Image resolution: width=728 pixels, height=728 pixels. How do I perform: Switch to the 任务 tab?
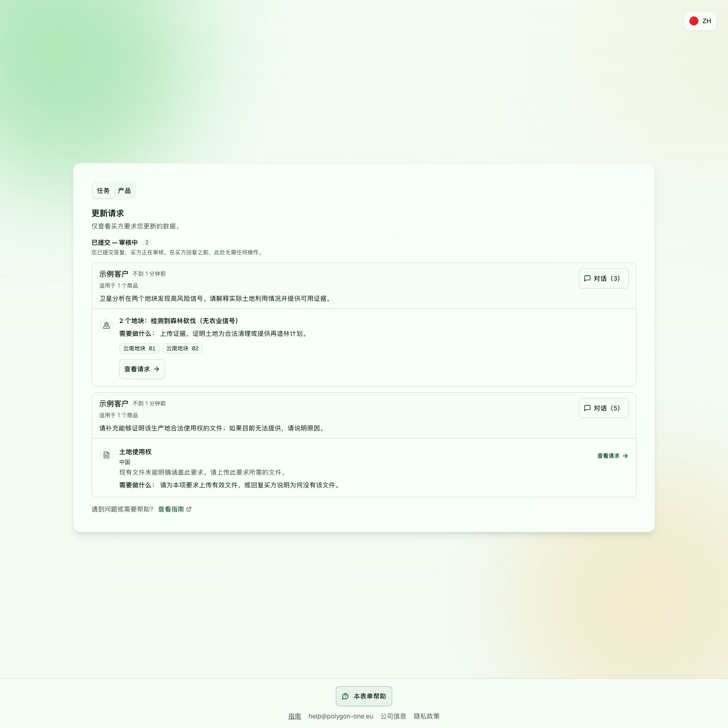click(103, 191)
